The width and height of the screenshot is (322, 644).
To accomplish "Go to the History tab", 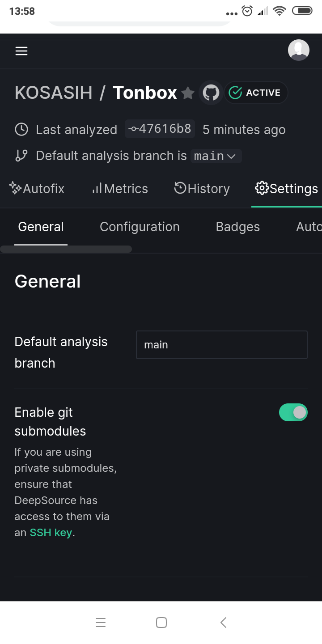I will click(202, 189).
